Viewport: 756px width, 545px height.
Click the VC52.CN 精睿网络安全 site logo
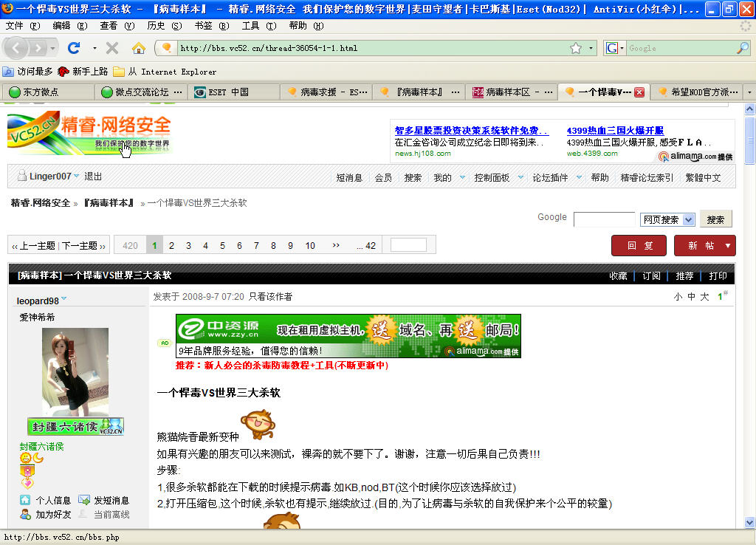(x=89, y=133)
